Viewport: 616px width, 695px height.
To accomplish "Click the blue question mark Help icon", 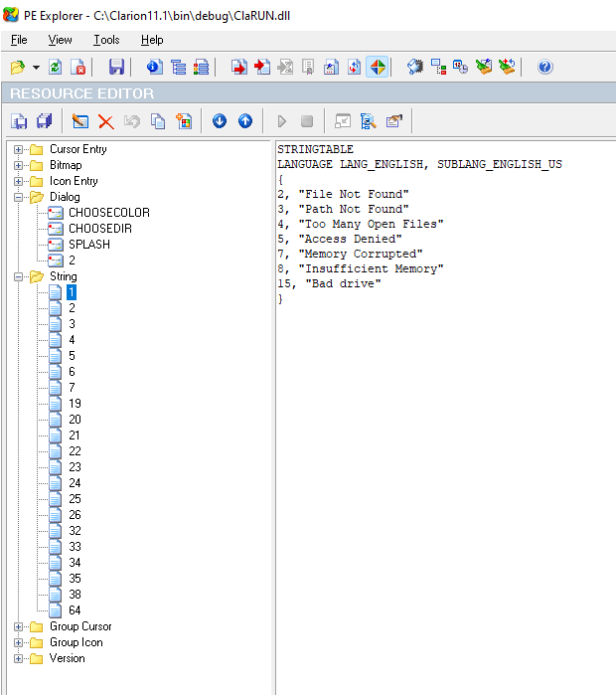I will pyautogui.click(x=544, y=68).
